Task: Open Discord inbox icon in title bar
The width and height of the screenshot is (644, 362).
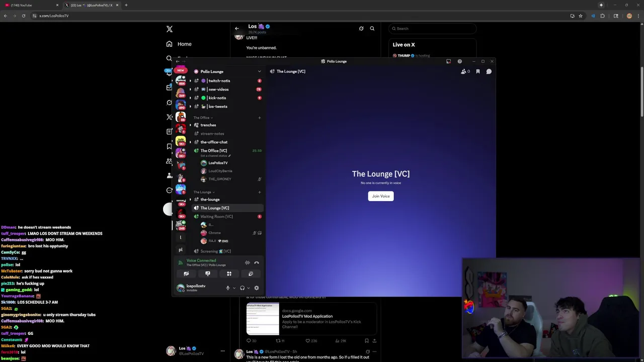Action: [448, 61]
